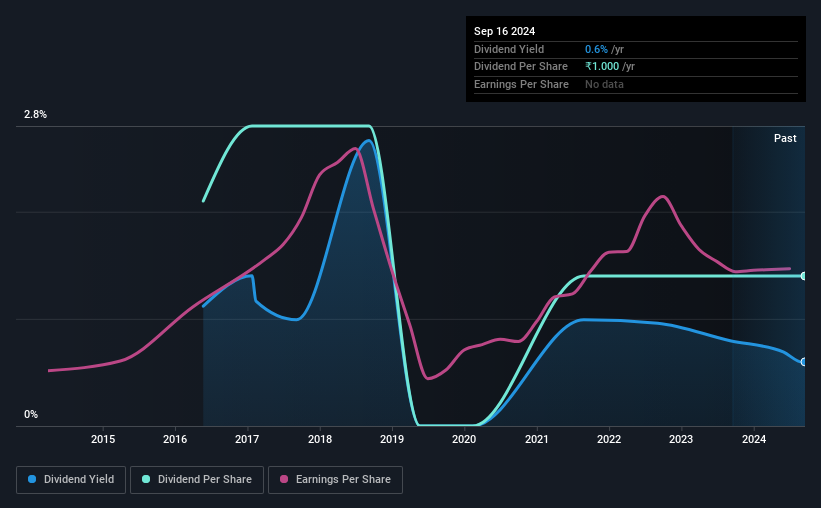Click the 2024 x-axis label
The image size is (821, 508).
point(754,439)
